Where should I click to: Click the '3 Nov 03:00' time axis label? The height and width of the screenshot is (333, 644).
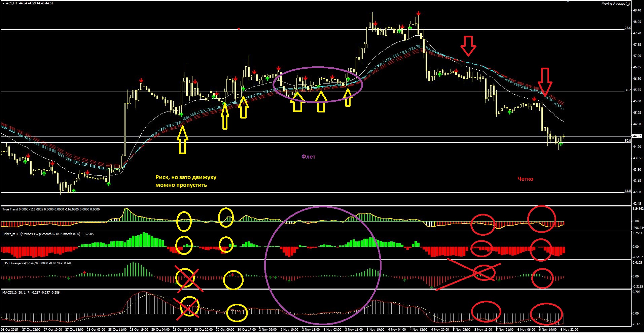(x=332, y=330)
